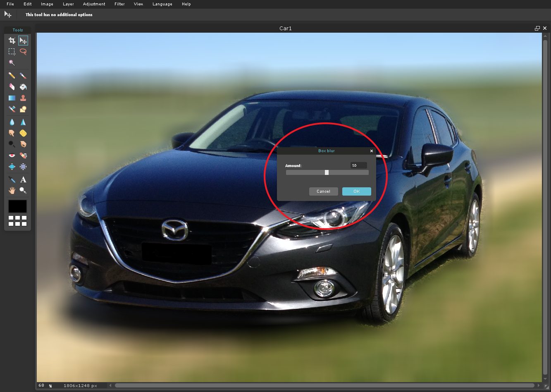The height and width of the screenshot is (392, 551).
Task: Click the left scroll arrow at bottom
Action: coord(110,385)
